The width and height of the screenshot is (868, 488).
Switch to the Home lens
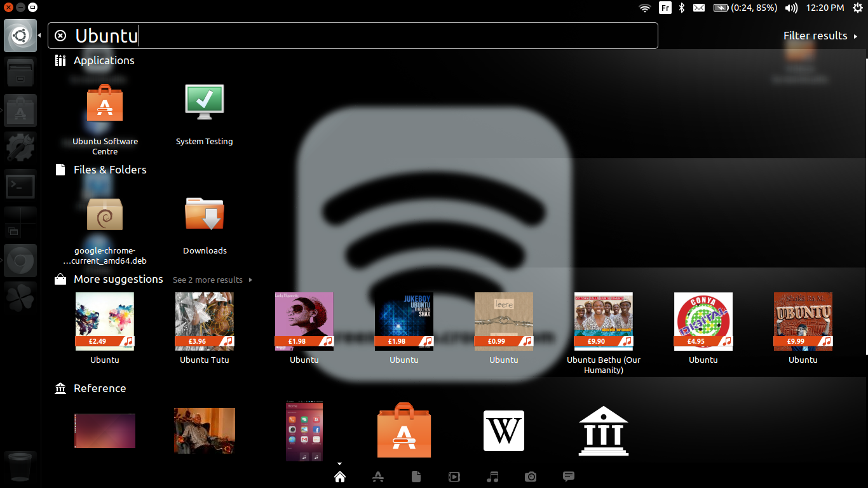tap(340, 477)
